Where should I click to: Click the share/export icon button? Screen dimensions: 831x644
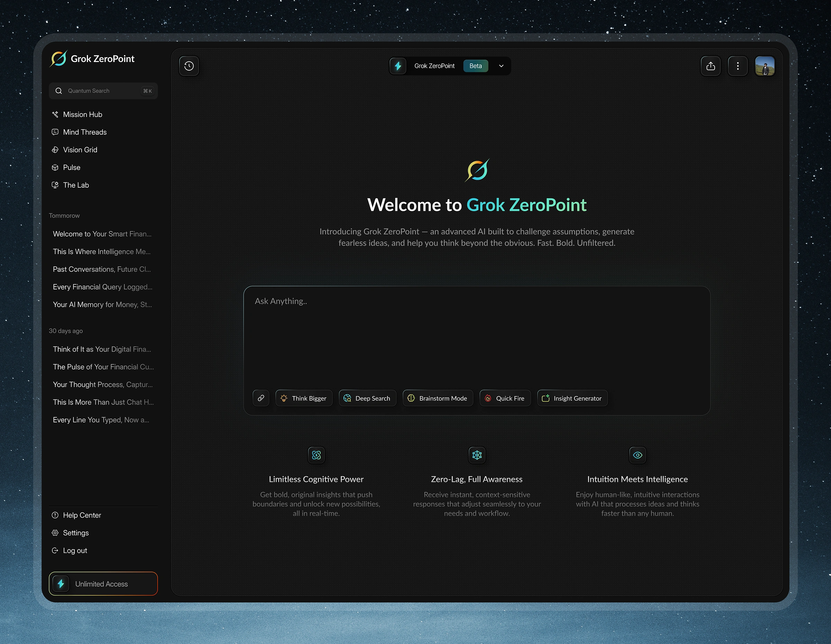[711, 66]
